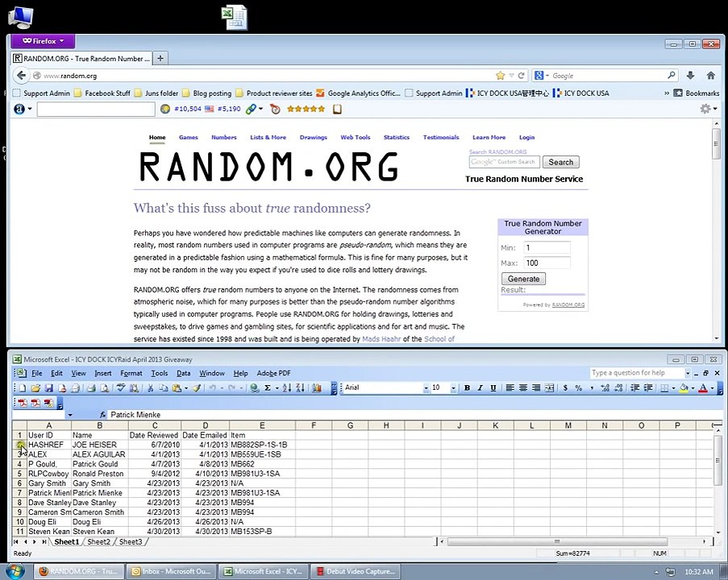Click the Fill Color paint bucket swatch
Screen dimensions: 728x580
tap(684, 388)
